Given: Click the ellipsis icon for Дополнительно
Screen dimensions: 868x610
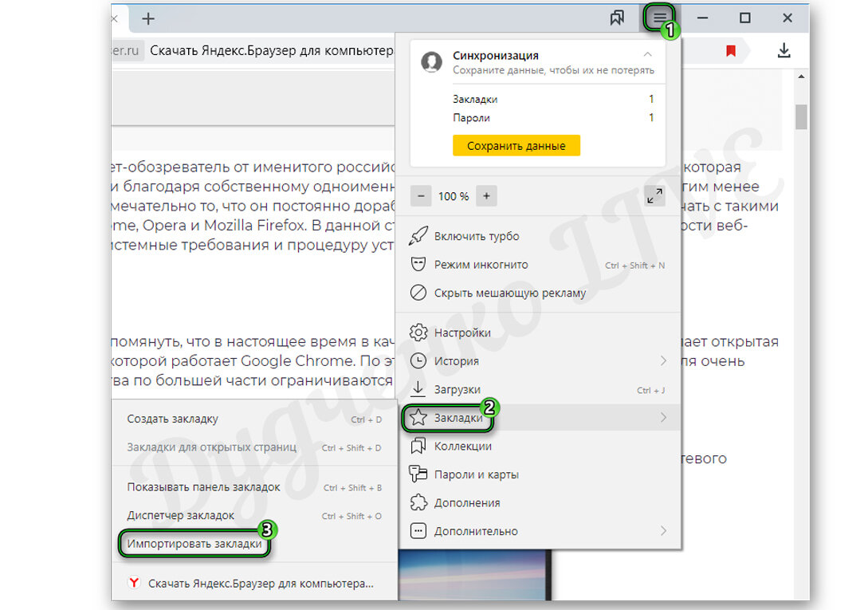Looking at the screenshot, I should pyautogui.click(x=418, y=531).
